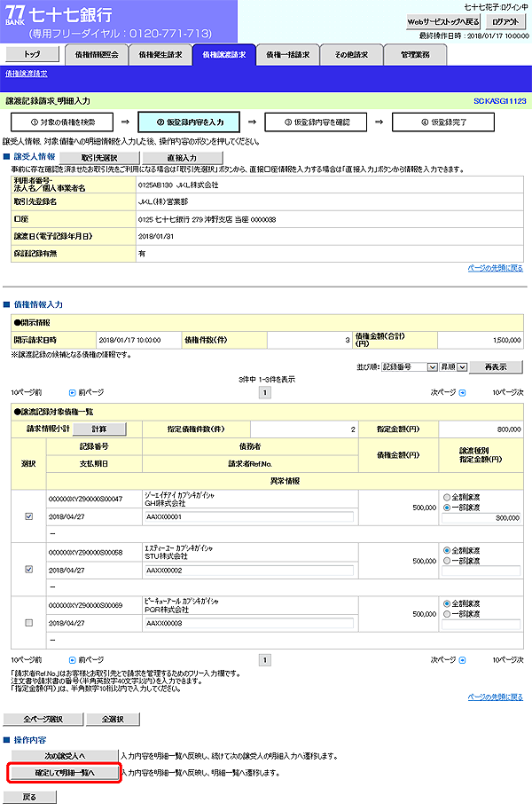
Task: Pick 一部譲渡 for PQR株式会社 row
Action: 447,614
